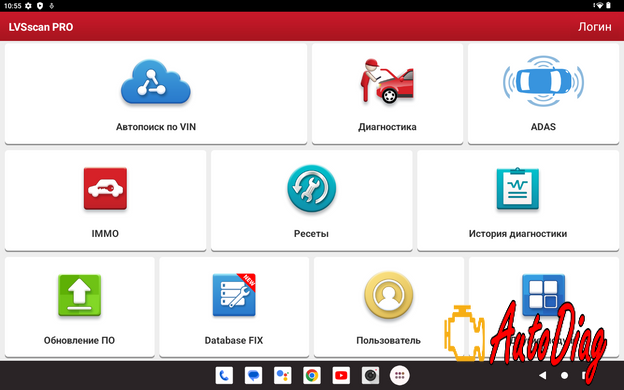Click the ADAS label text
The image size is (624, 390).
point(543,127)
